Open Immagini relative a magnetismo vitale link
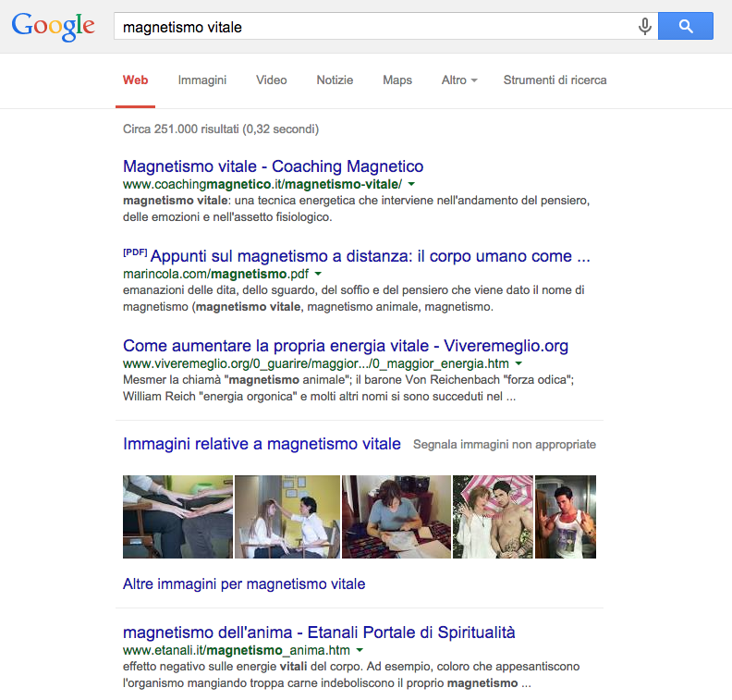Image resolution: width=732 pixels, height=700 pixels. tap(262, 444)
